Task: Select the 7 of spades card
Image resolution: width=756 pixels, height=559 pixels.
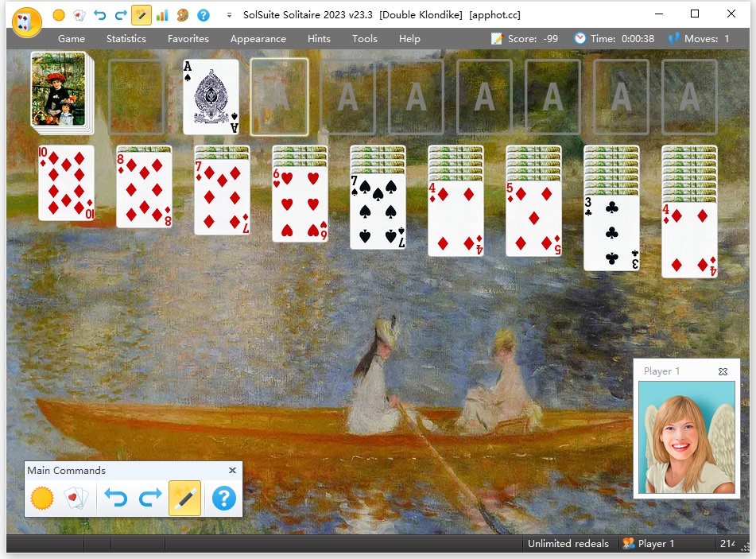Action: click(x=378, y=212)
